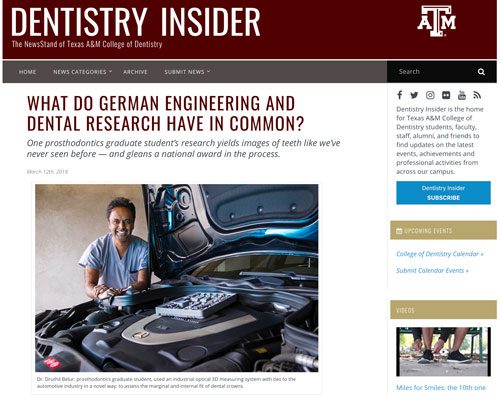
Task: Open the Archive menu item
Action: [135, 72]
